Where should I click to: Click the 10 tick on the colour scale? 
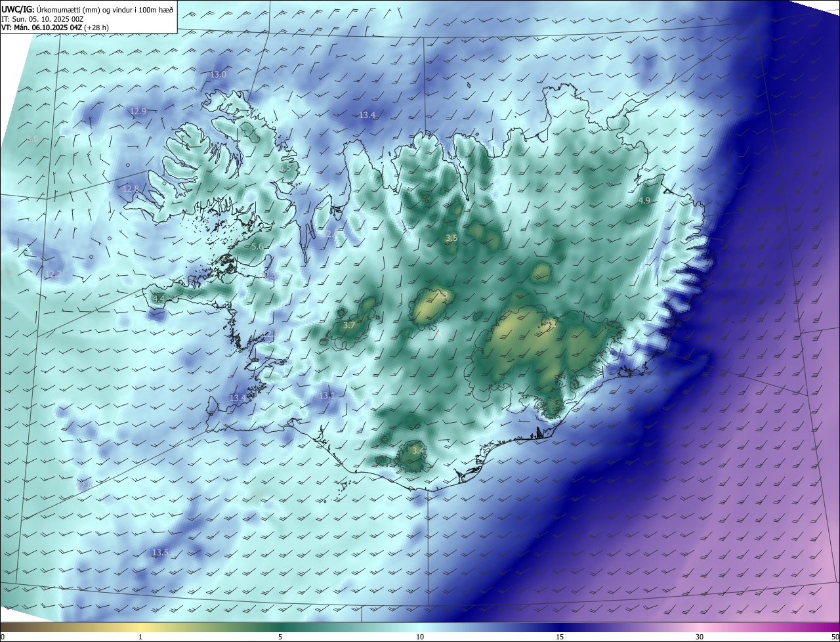(x=420, y=637)
